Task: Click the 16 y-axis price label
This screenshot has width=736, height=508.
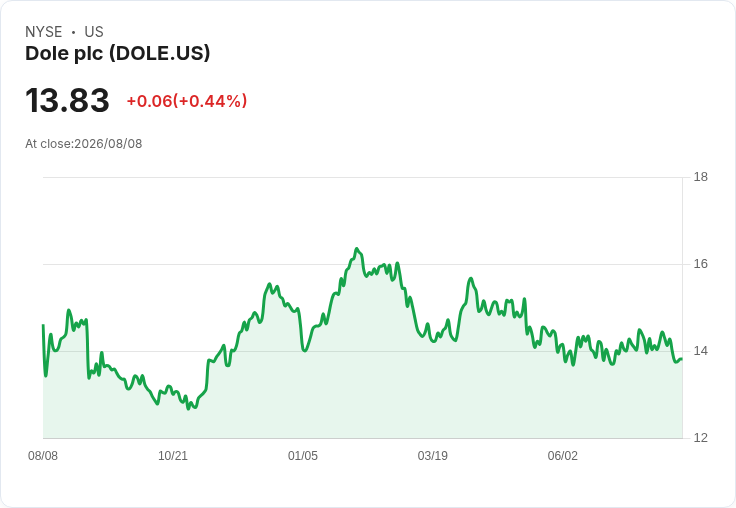Action: pyautogui.click(x=701, y=264)
